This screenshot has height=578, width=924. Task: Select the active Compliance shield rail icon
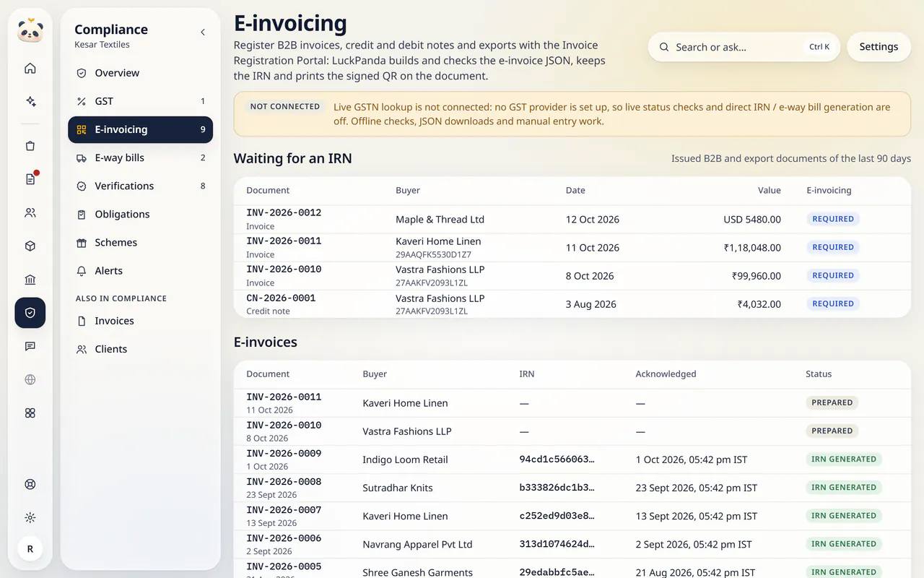(x=30, y=313)
